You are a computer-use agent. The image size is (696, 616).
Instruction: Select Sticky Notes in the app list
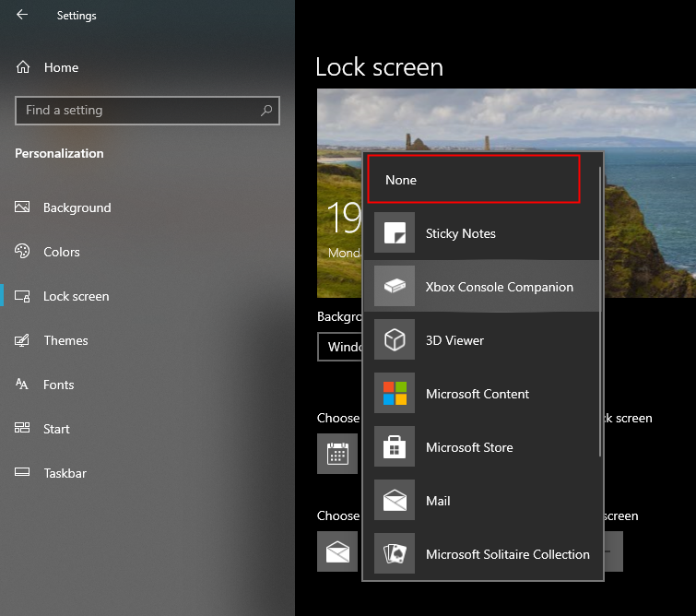point(481,232)
